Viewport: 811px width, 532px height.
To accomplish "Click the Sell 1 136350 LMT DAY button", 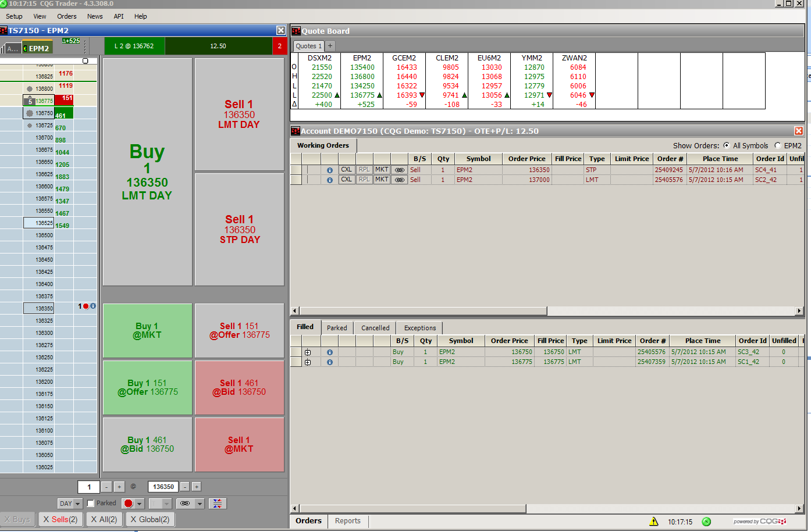I will [x=239, y=114].
